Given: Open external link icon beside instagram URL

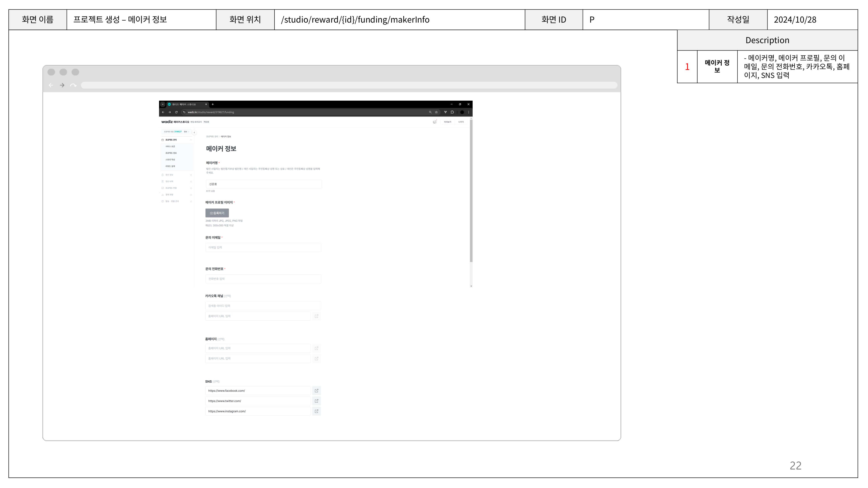Looking at the screenshot, I should point(316,411).
